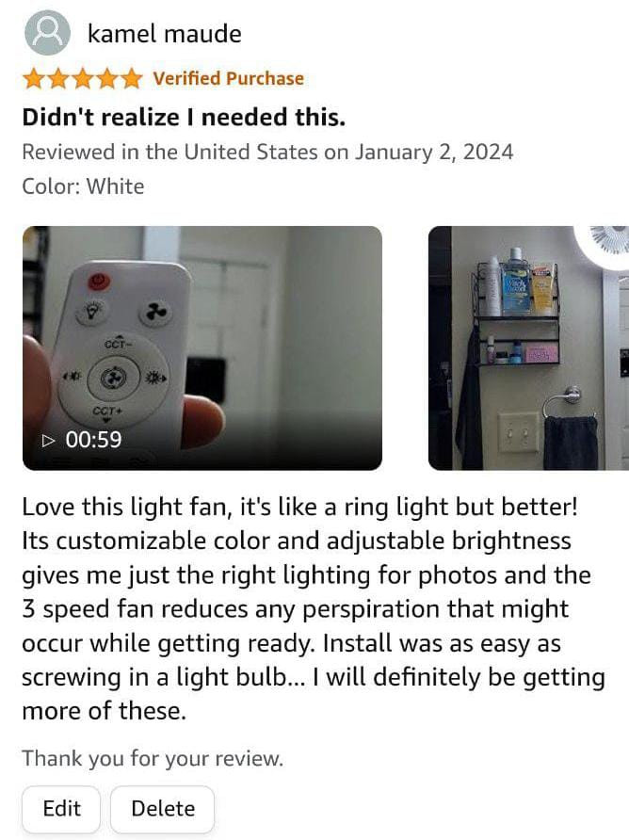Click the brightness-up sun icon on remote
Viewport: 629px width, 840px height.
click(x=157, y=377)
